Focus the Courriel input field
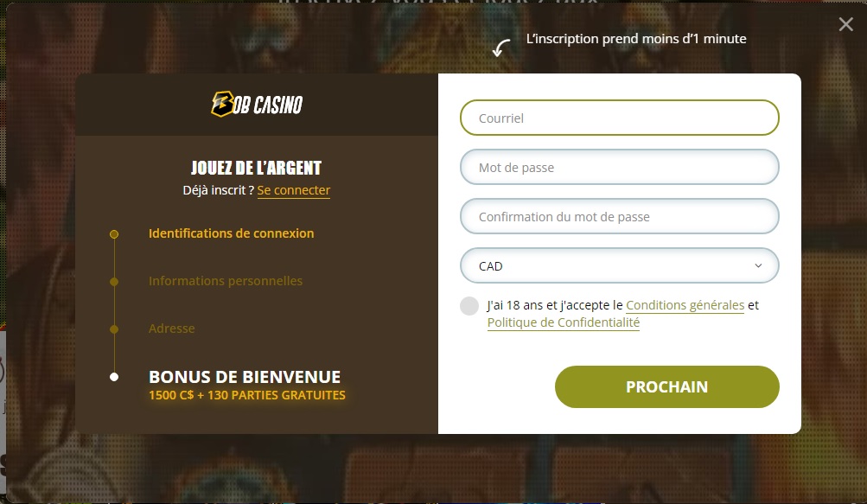867x504 pixels. (619, 118)
